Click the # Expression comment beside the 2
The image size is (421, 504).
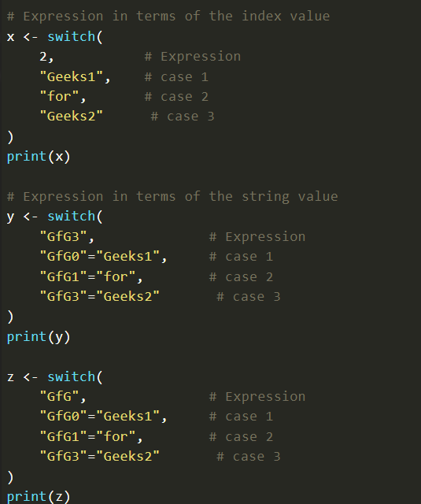coord(193,57)
